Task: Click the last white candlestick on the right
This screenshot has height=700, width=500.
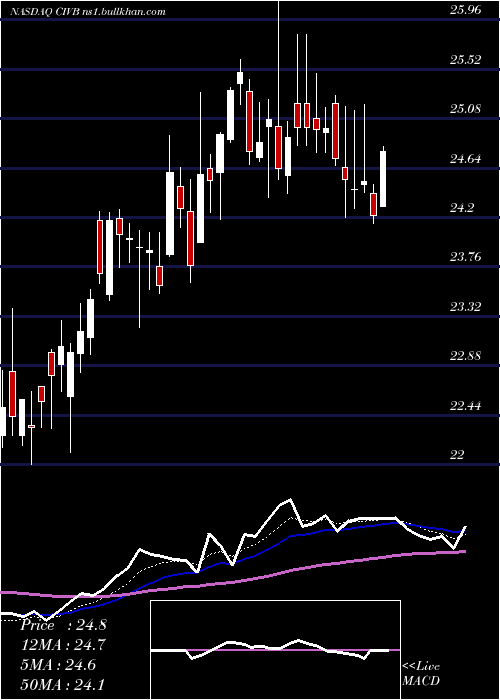Action: (x=383, y=179)
